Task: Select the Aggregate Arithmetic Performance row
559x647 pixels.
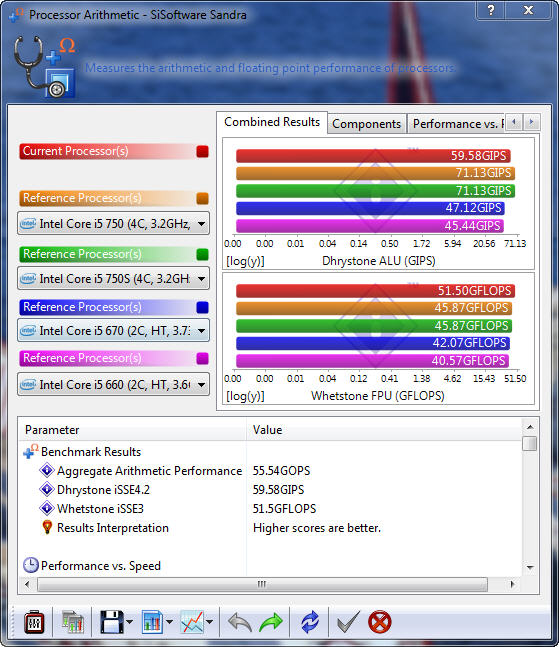Action: pos(270,470)
